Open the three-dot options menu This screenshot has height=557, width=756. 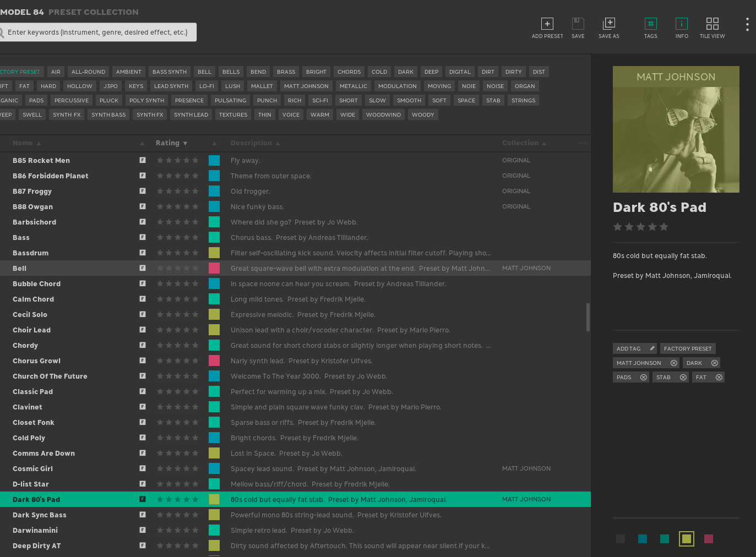click(747, 24)
